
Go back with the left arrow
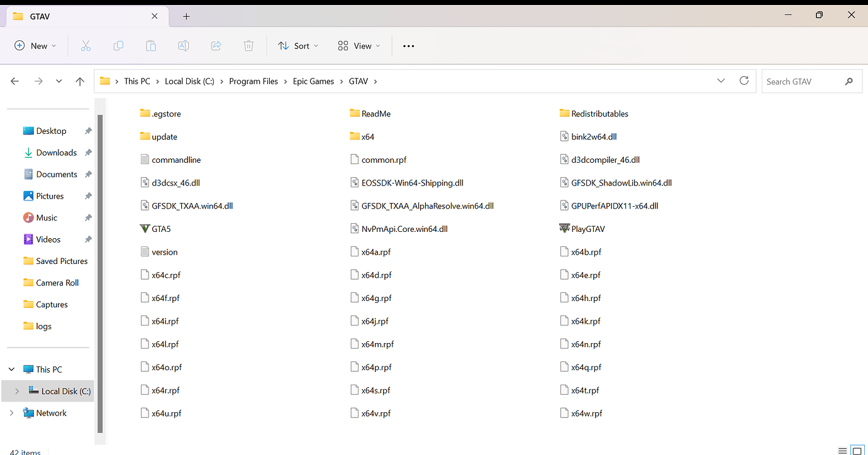[x=15, y=81]
